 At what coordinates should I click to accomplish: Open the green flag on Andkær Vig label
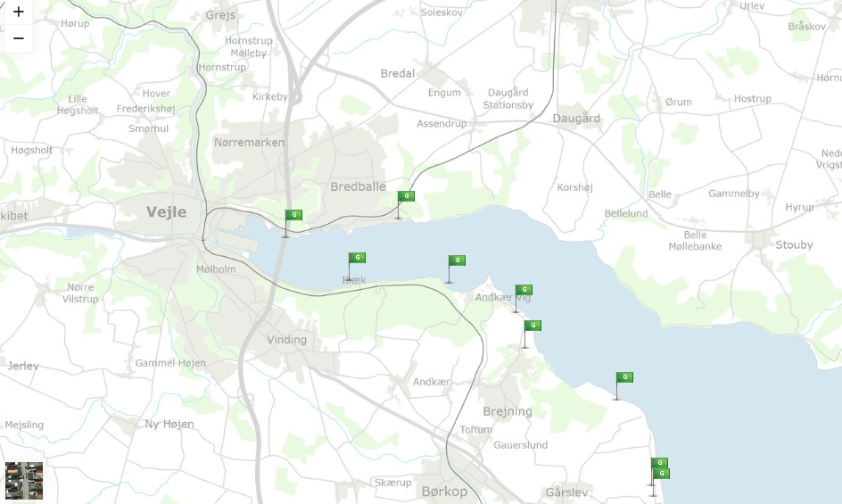tap(524, 291)
